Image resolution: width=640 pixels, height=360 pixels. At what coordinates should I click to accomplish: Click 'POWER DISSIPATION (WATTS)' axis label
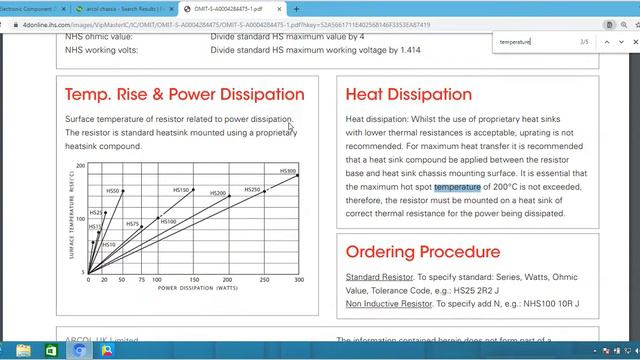click(198, 288)
